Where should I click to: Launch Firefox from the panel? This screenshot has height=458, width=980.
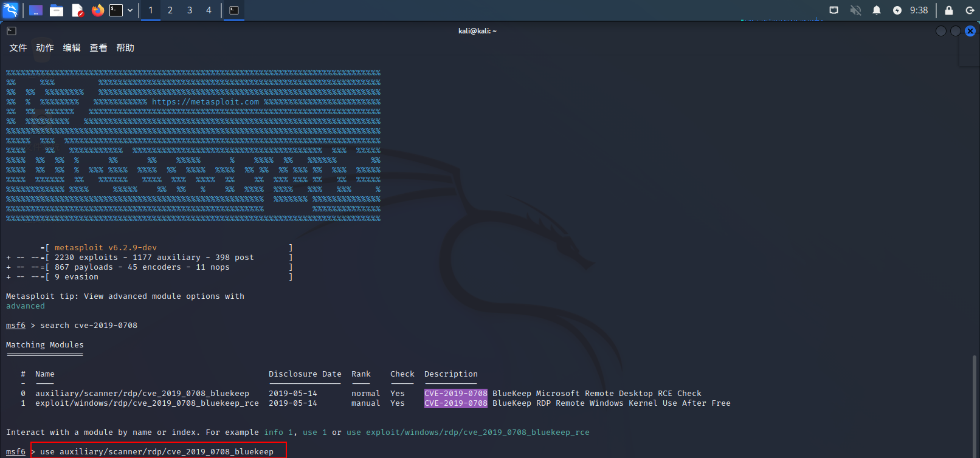(97, 10)
